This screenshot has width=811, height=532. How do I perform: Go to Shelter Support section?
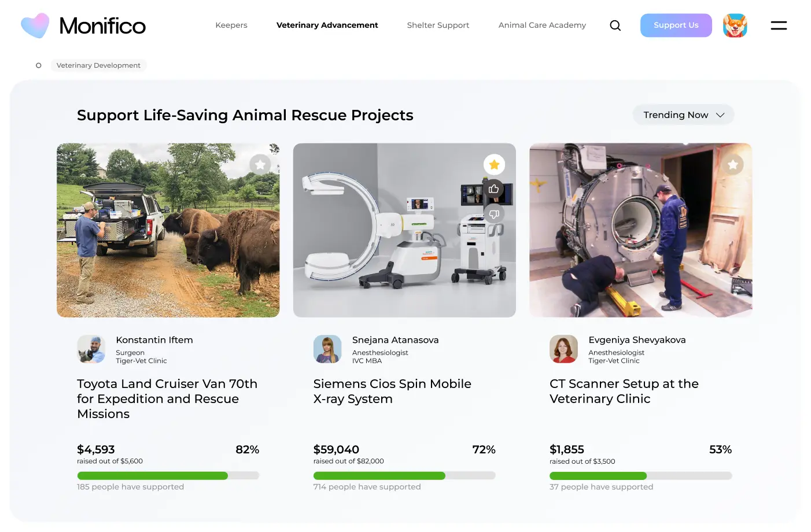tap(438, 25)
